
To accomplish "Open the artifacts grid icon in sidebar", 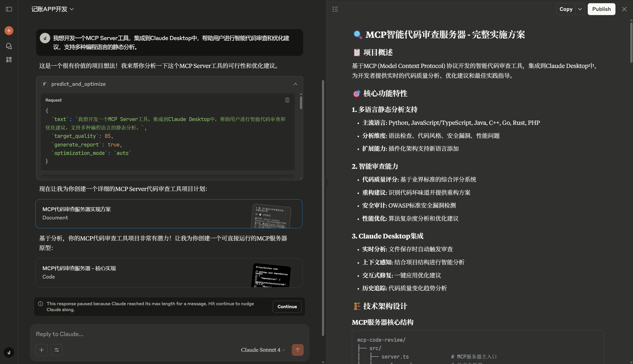I will click(x=9, y=60).
